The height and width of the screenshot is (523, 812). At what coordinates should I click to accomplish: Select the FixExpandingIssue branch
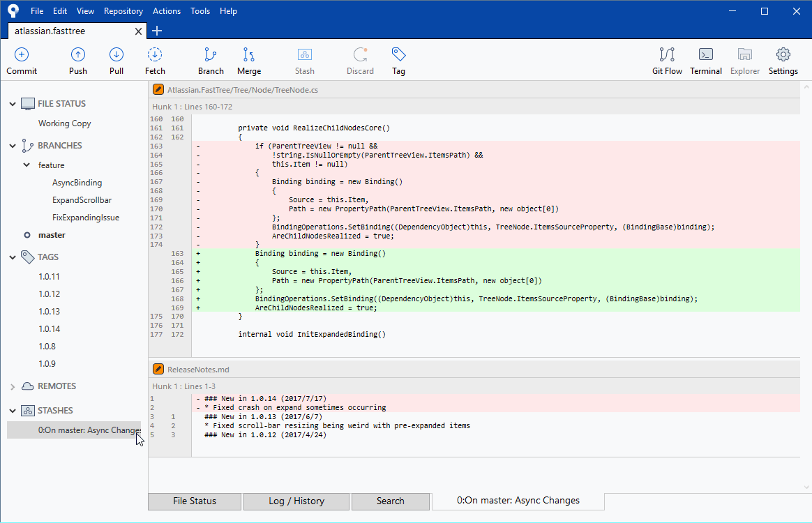pos(86,218)
